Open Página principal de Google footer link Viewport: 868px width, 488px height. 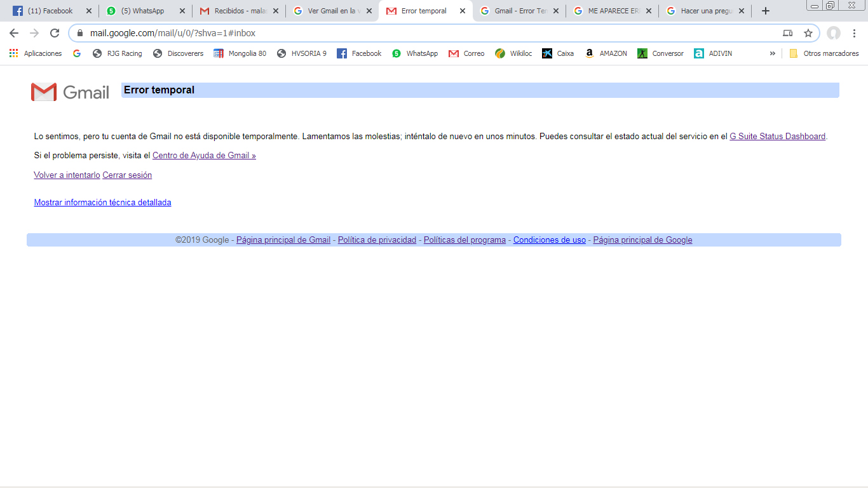click(x=642, y=240)
